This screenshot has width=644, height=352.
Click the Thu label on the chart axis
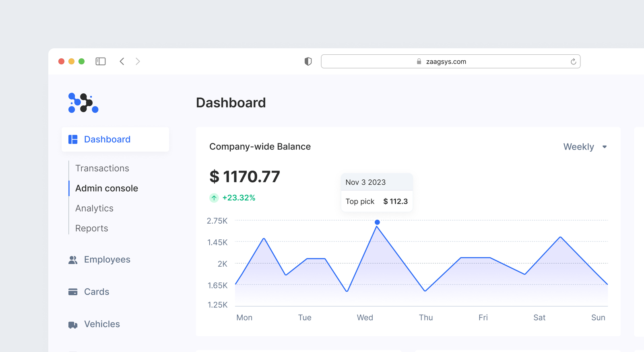click(426, 318)
